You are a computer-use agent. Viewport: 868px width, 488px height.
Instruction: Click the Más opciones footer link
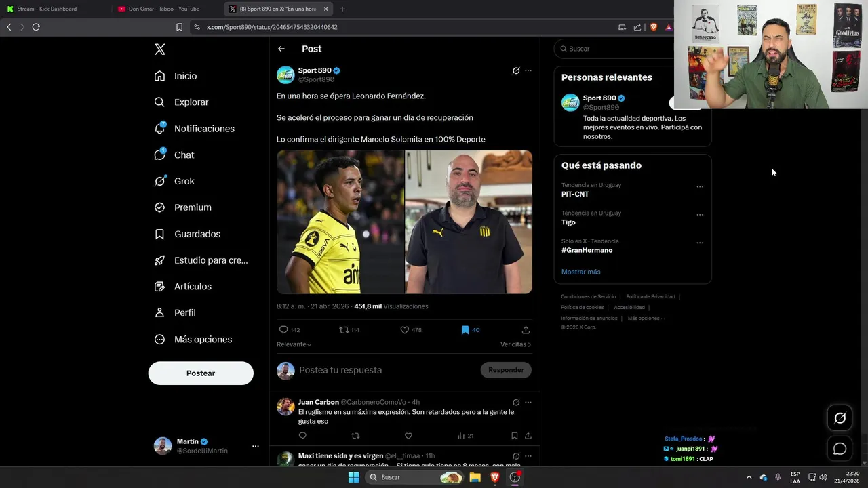(646, 319)
